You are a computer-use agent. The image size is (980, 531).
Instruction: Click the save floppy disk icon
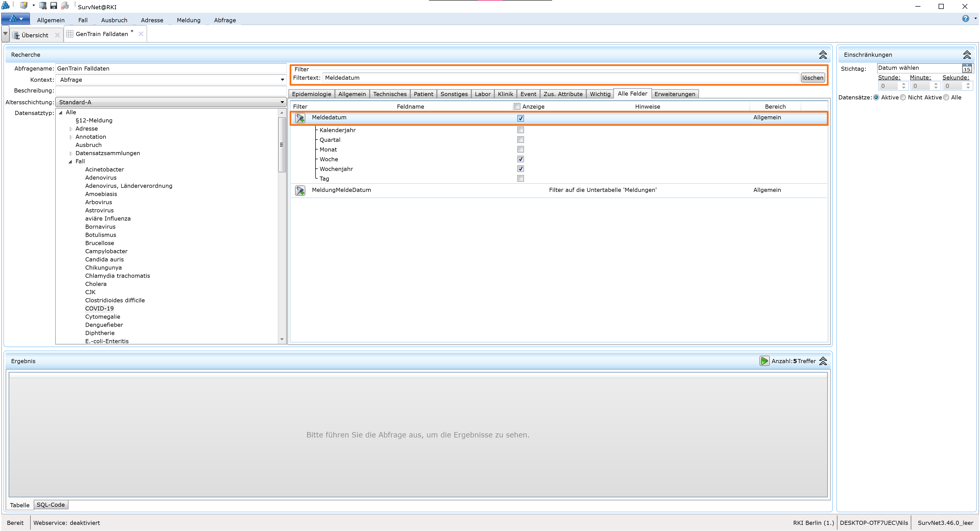click(x=54, y=5)
